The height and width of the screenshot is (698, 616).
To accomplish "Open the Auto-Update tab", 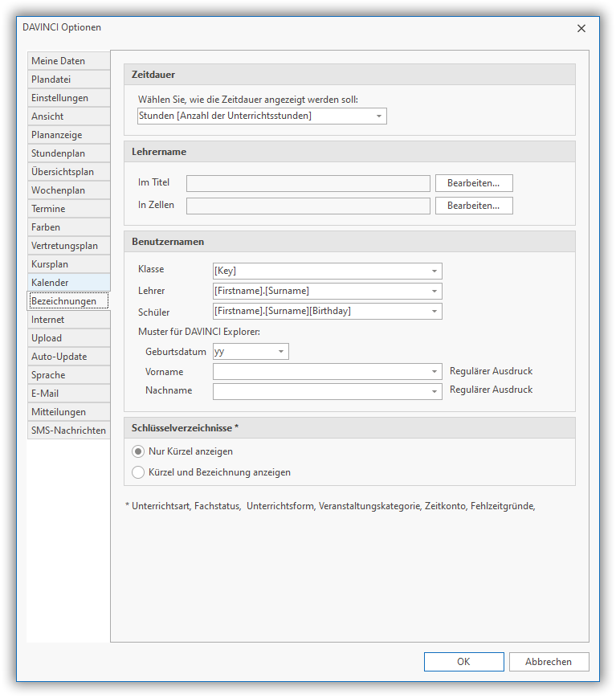I will tap(68, 357).
